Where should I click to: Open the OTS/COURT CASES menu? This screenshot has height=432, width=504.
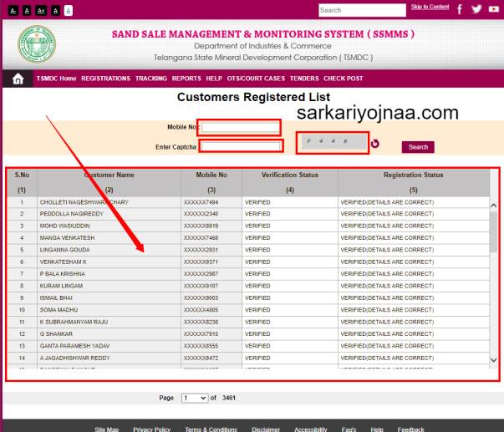click(x=256, y=79)
